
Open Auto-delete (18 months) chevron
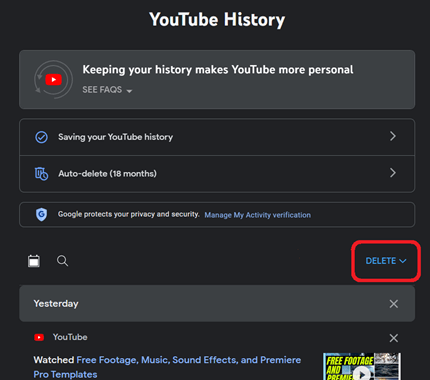tap(393, 173)
